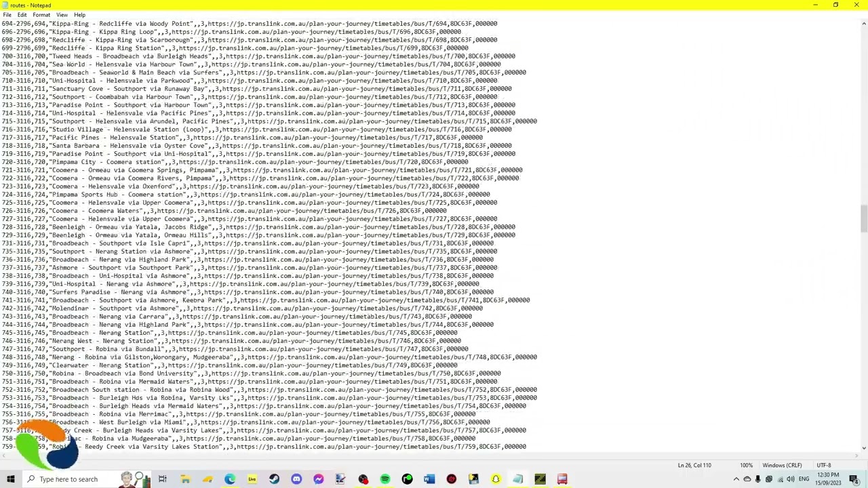Open Ableton Live from the taskbar
868x488 pixels.
click(x=252, y=479)
